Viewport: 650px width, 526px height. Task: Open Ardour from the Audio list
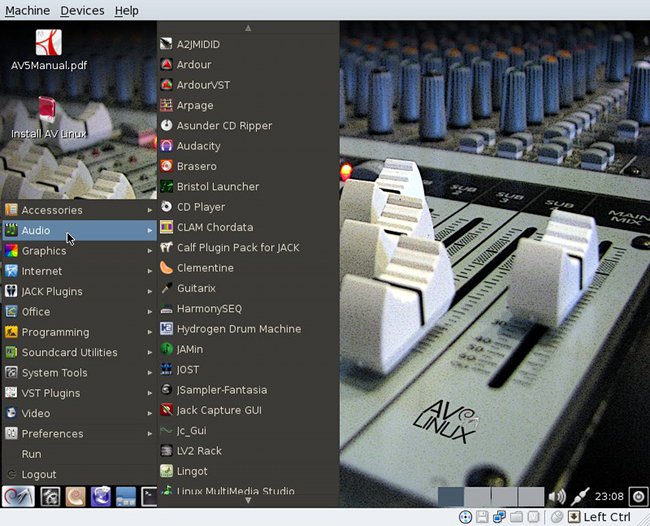248,65
